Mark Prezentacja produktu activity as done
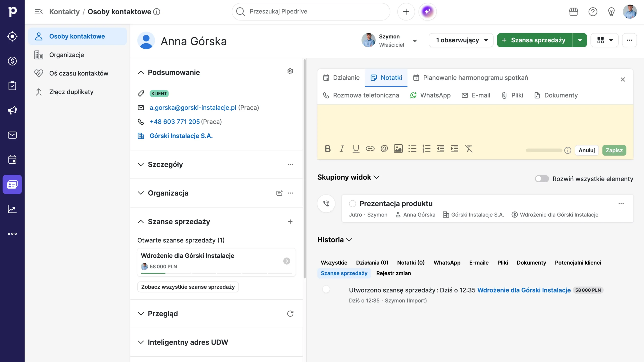The image size is (644, 362). tap(352, 203)
